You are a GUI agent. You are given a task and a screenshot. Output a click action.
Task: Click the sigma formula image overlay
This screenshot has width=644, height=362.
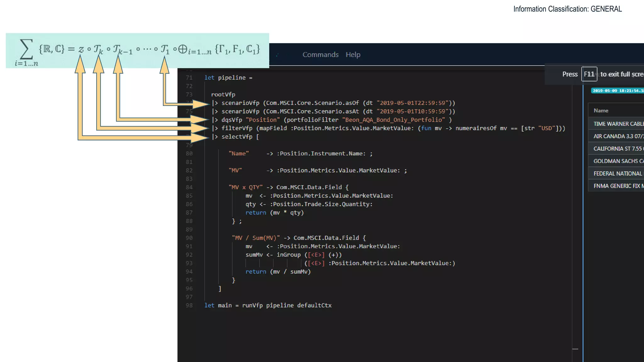137,50
